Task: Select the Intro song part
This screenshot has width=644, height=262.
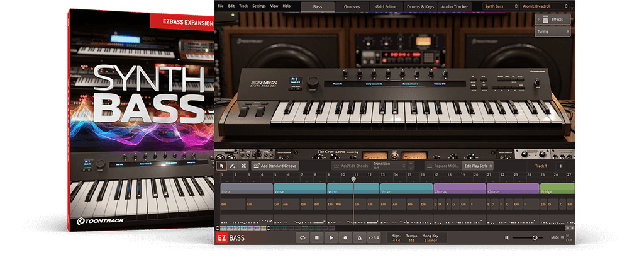Action: [247, 188]
